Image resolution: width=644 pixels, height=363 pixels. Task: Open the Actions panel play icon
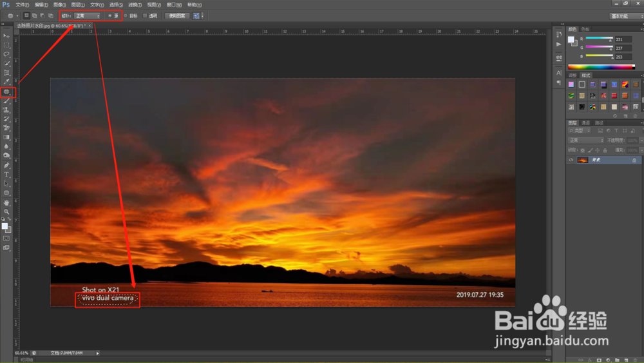point(558,44)
